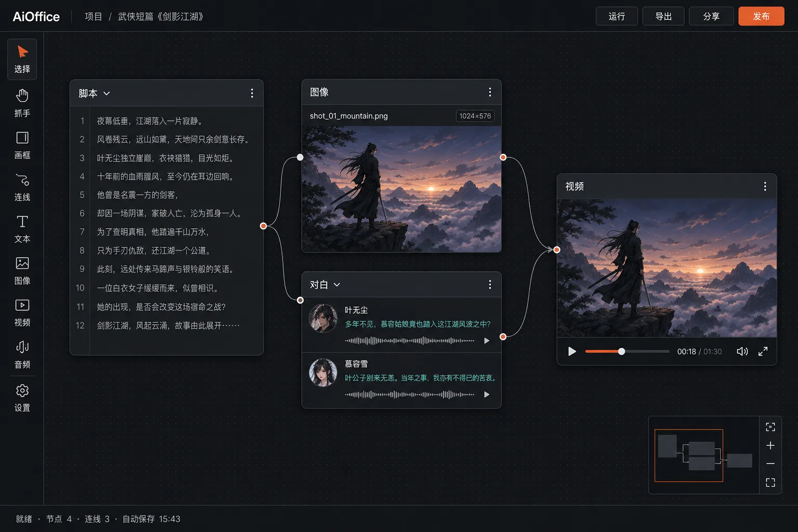Expand the 脚本 node type dropdown

point(107,94)
